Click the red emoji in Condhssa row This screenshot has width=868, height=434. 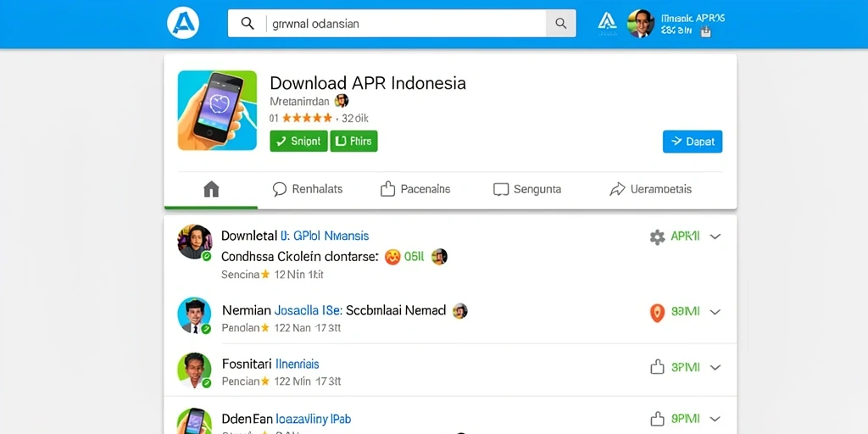(392, 257)
